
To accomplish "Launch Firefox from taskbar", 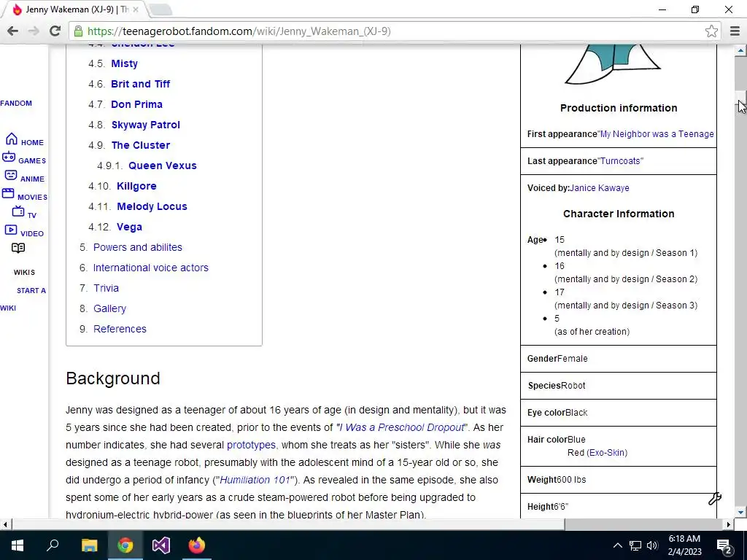I will [197, 545].
